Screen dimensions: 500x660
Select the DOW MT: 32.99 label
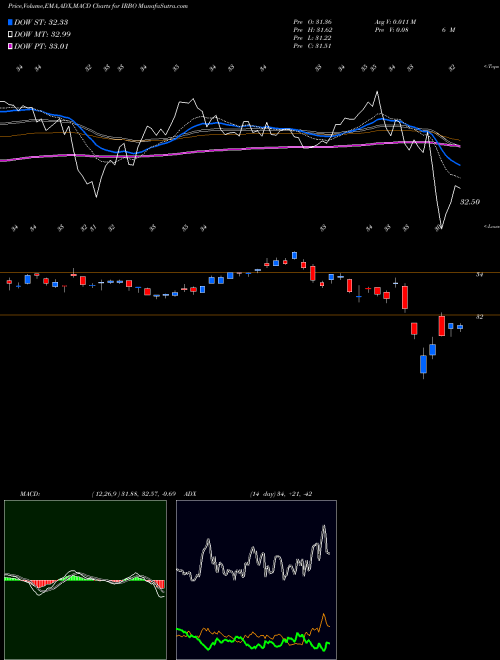[x=43, y=35]
